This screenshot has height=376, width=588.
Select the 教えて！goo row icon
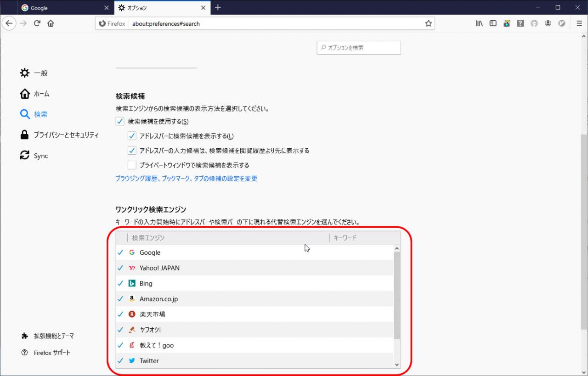[x=132, y=345]
